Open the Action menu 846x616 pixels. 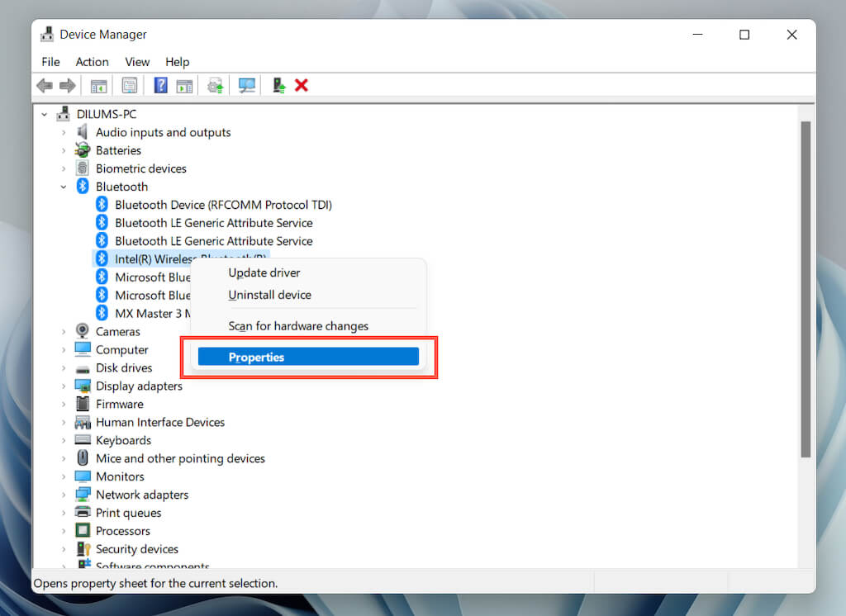coord(93,62)
